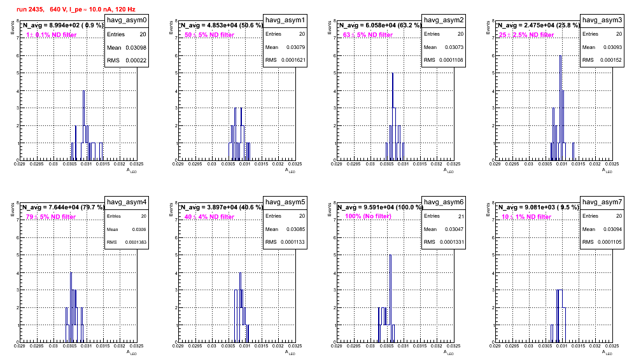The image size is (634, 364).
Task: Click N_avg = 2.475e+04 label
Action: tap(539, 25)
